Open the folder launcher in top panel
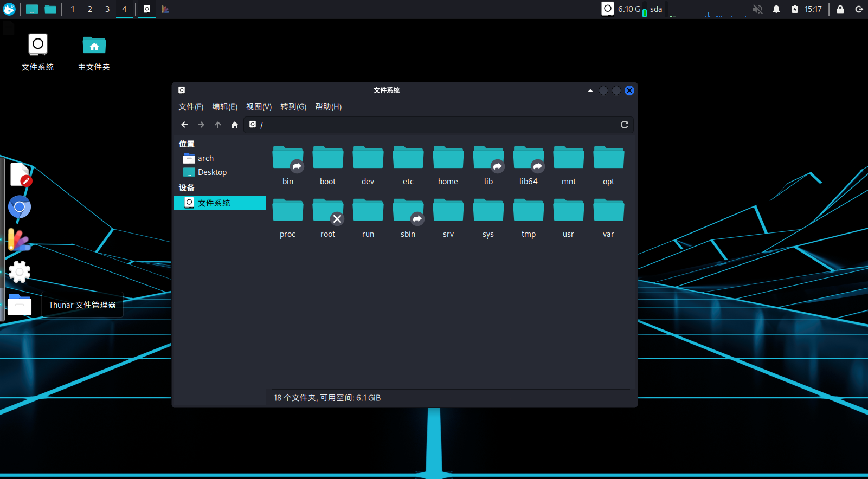 click(x=50, y=9)
